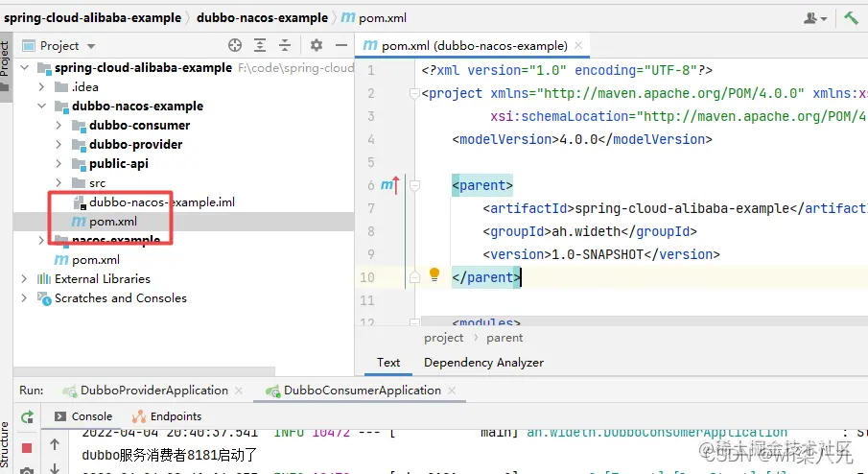Click console line 'dubbo服务消费者8181启动了'
The image size is (868, 474).
coord(170,455)
